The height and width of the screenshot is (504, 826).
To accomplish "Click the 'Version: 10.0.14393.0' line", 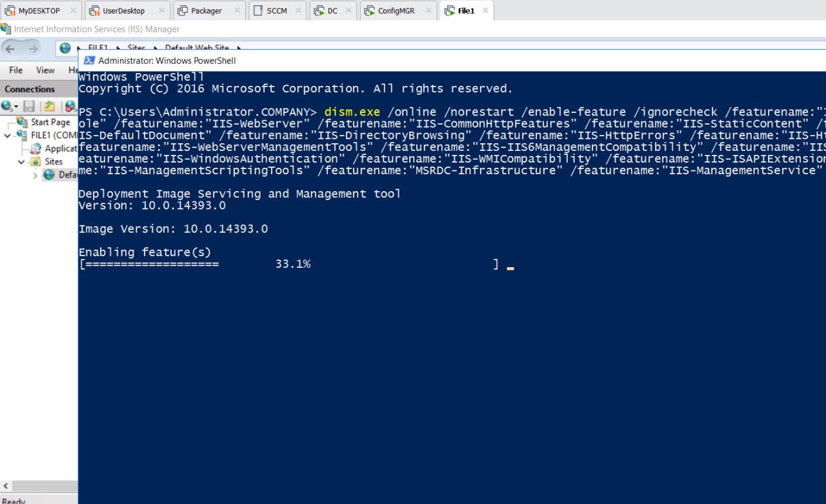I will (x=152, y=205).
